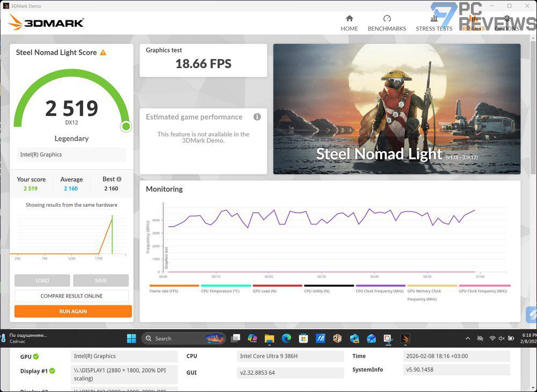This screenshot has height=392, width=537.
Task: Click the Steel Nomad Light banner image
Action: 397,109
